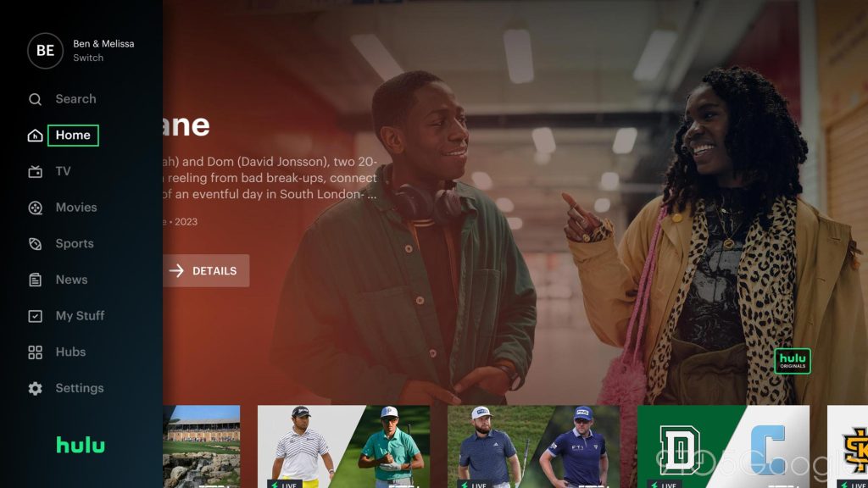
Task: Open the golf course waterfall thumbnail
Action: (201, 446)
